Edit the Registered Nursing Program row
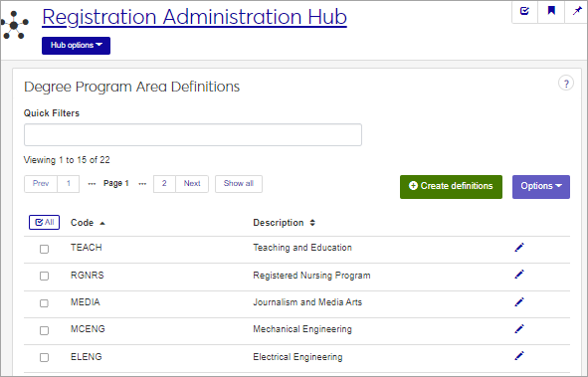This screenshot has width=588, height=377. tap(519, 275)
